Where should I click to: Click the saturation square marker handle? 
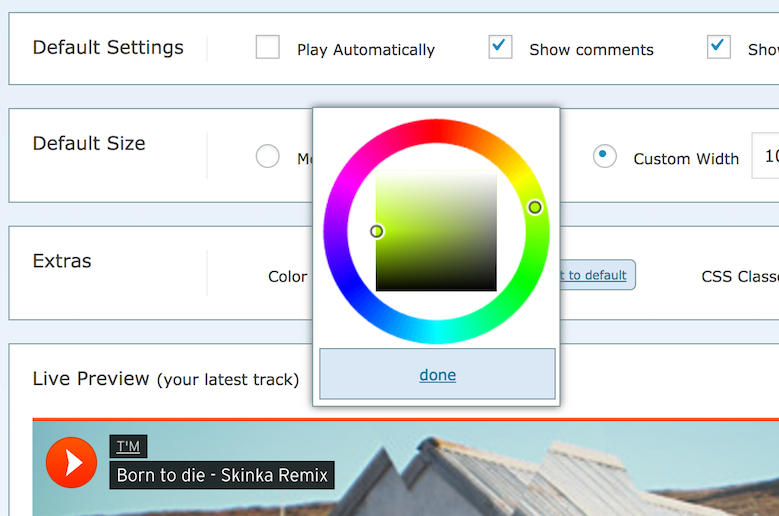377,231
